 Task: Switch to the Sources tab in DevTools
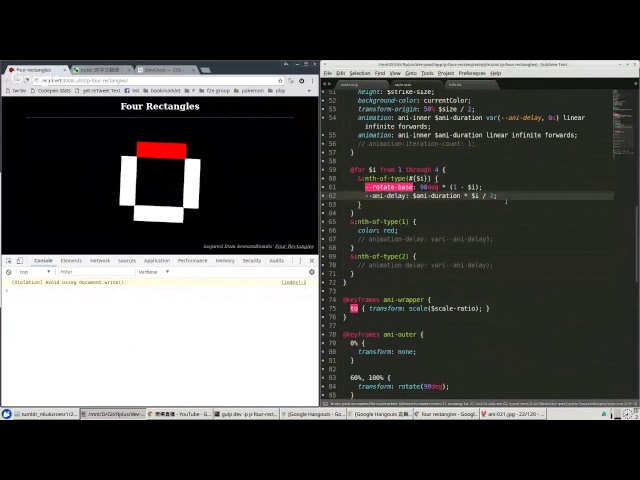pos(127,261)
